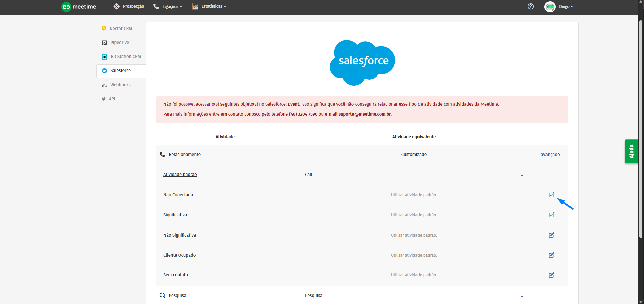Open the Ligações menu dropdown

pos(168,7)
